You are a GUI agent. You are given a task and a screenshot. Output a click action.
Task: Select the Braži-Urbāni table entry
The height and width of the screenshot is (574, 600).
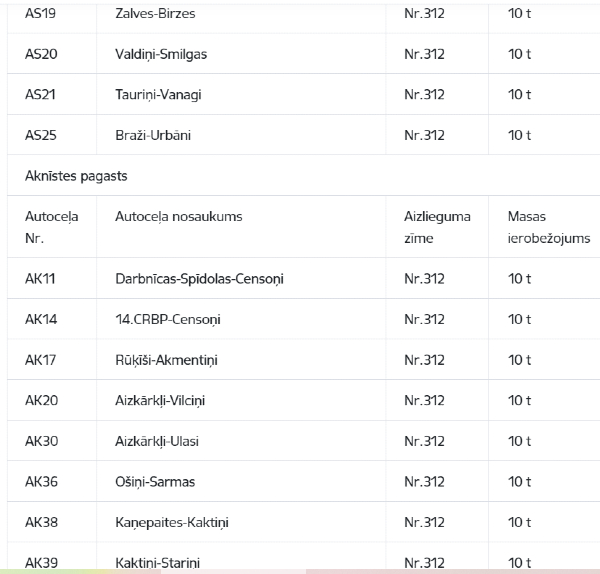152,135
